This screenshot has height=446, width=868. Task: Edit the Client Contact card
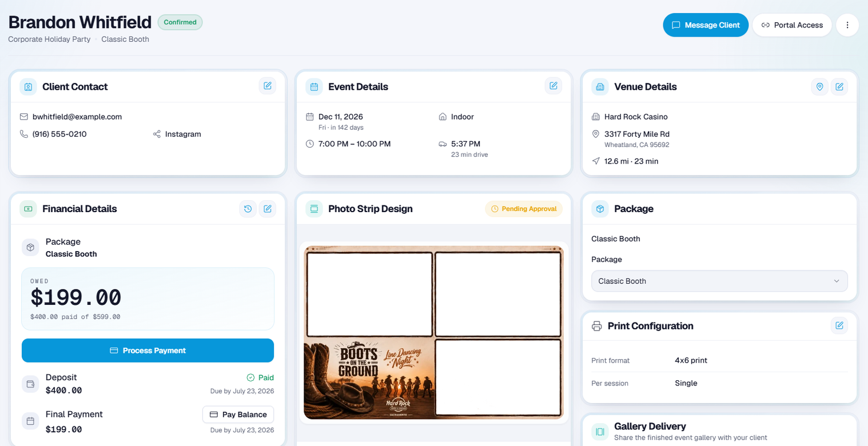tap(268, 86)
